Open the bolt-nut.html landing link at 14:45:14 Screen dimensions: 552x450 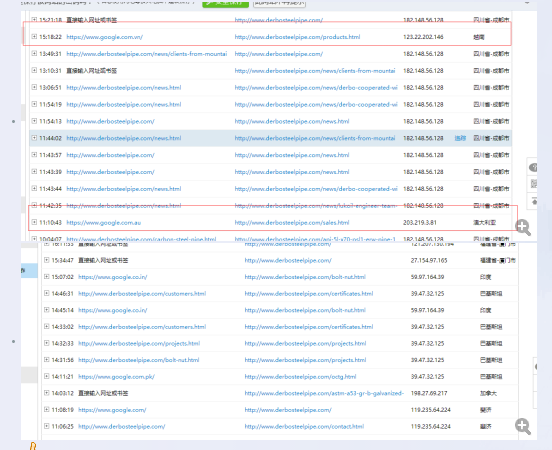(305, 310)
